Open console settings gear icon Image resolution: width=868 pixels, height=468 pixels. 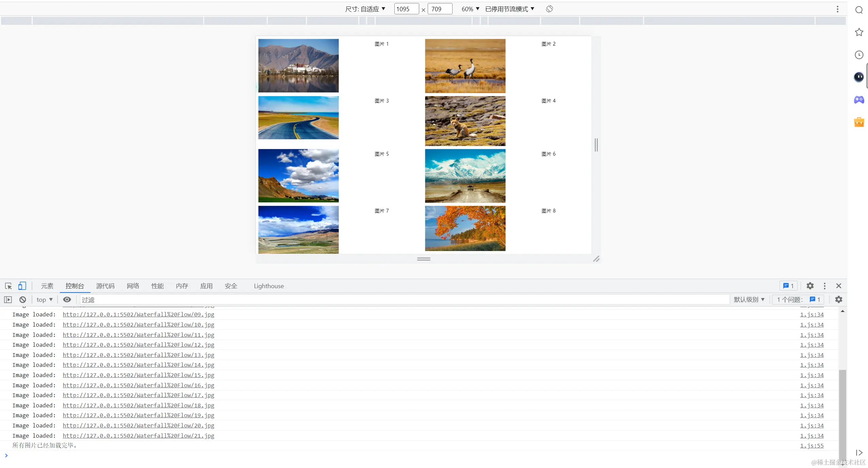[838, 299]
